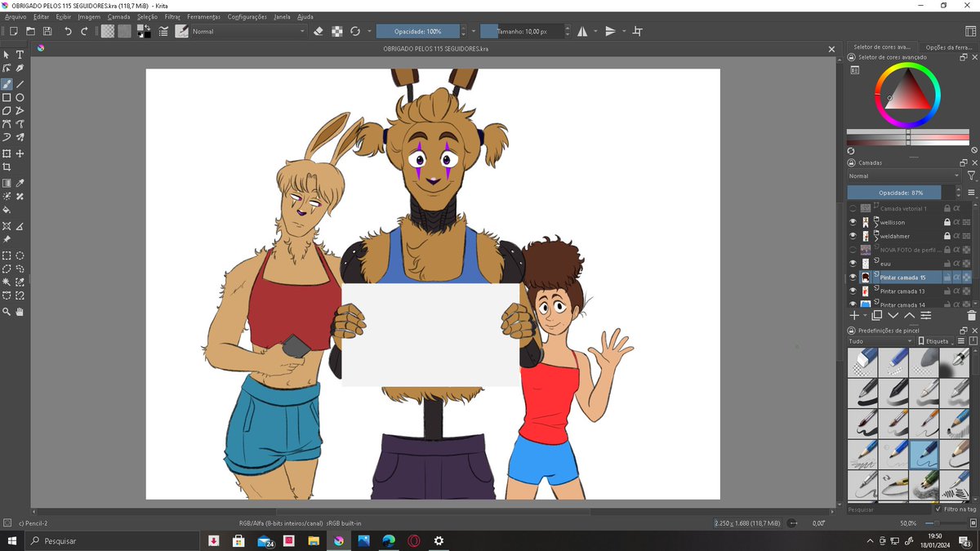Select the Elliptical Selection tool
This screenshot has width=980, height=551.
[20, 255]
